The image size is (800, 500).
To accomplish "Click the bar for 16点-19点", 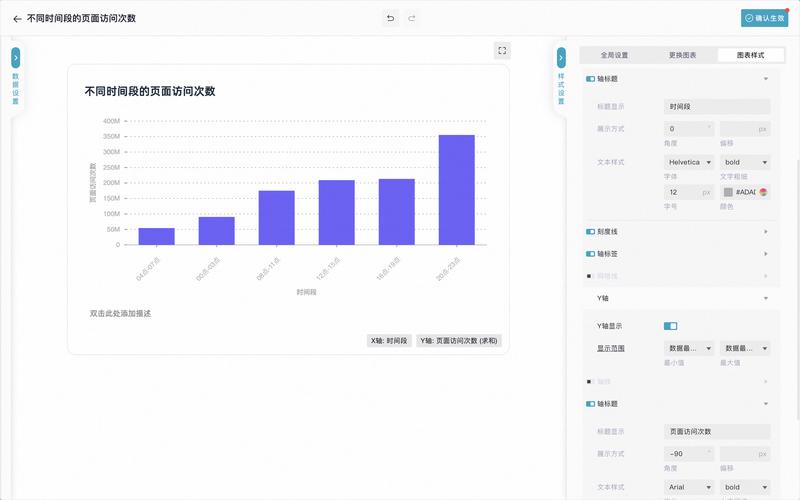I will coord(396,212).
